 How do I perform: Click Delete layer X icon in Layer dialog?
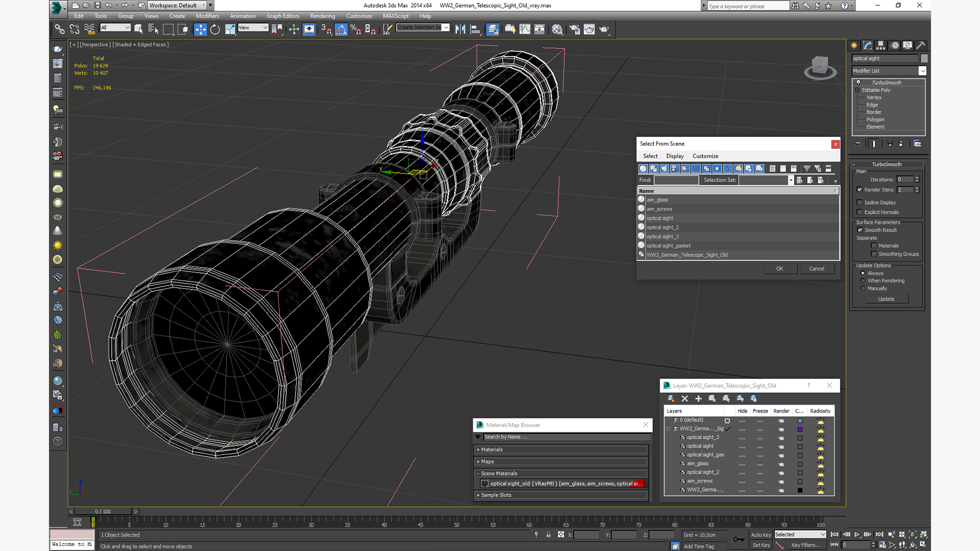(x=684, y=398)
